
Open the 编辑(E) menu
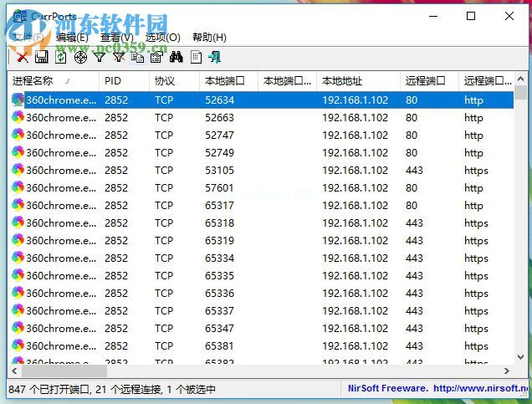72,38
